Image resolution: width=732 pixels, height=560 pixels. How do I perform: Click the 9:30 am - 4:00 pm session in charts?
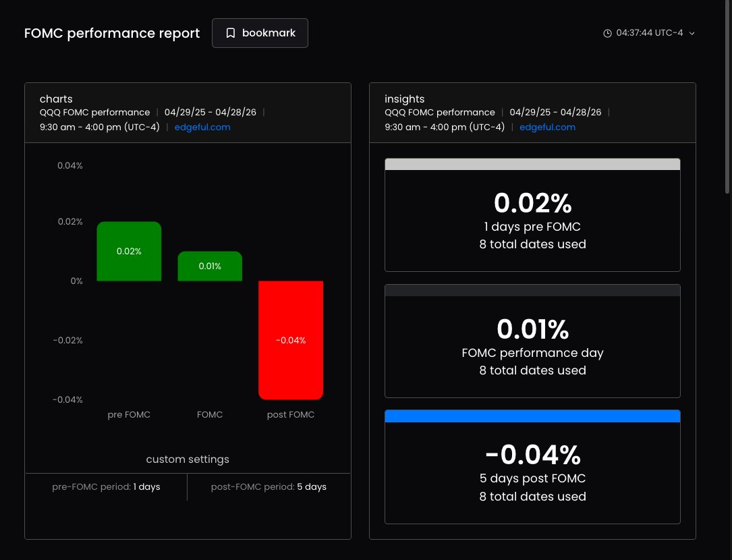99,127
